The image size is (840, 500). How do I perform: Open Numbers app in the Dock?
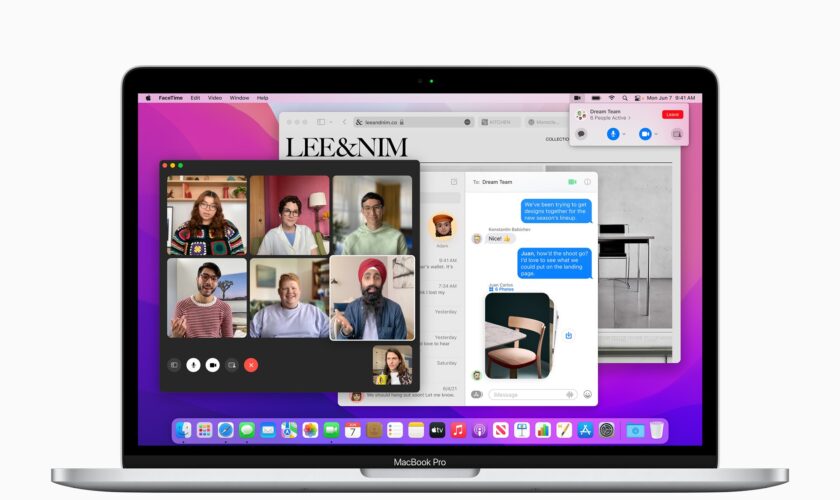tap(543, 430)
